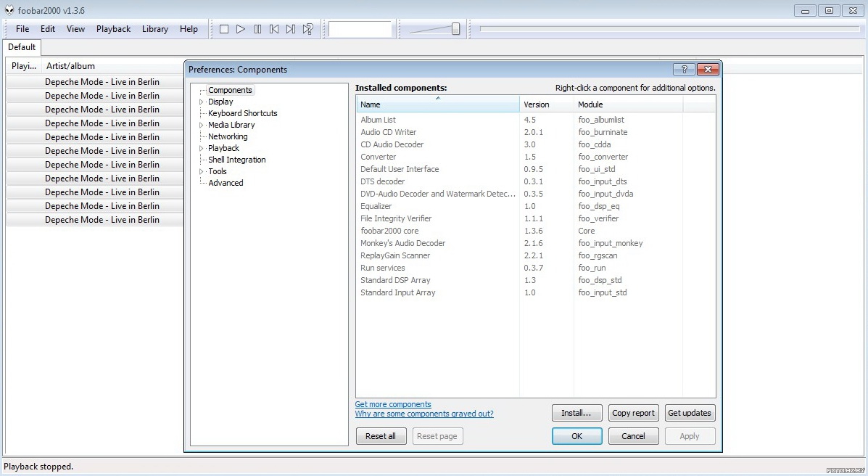Expand the Tools tree node

click(202, 172)
